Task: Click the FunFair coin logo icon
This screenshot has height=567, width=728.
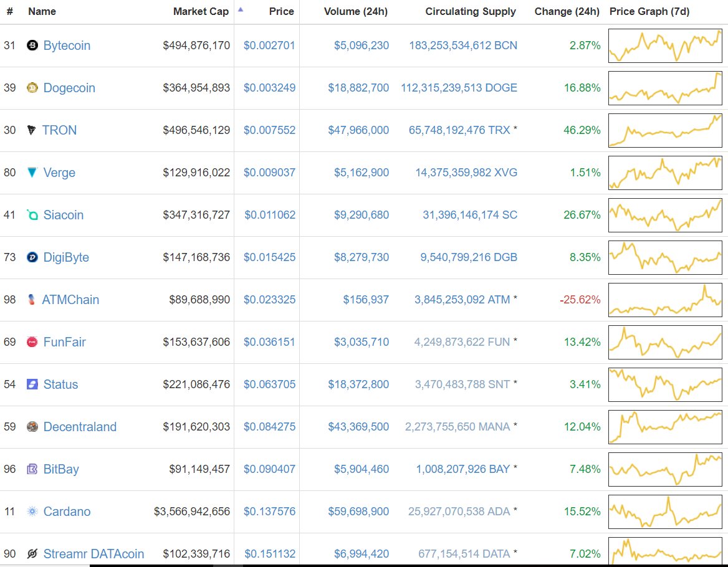Action: [x=32, y=342]
